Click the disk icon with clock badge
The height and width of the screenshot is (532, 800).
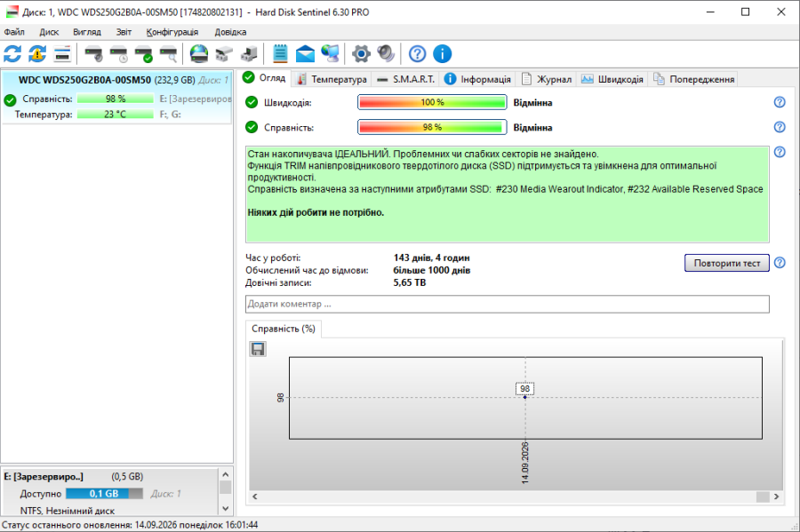(x=118, y=53)
